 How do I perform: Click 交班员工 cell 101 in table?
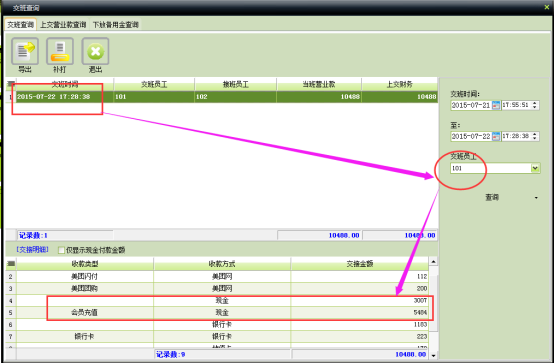click(154, 97)
